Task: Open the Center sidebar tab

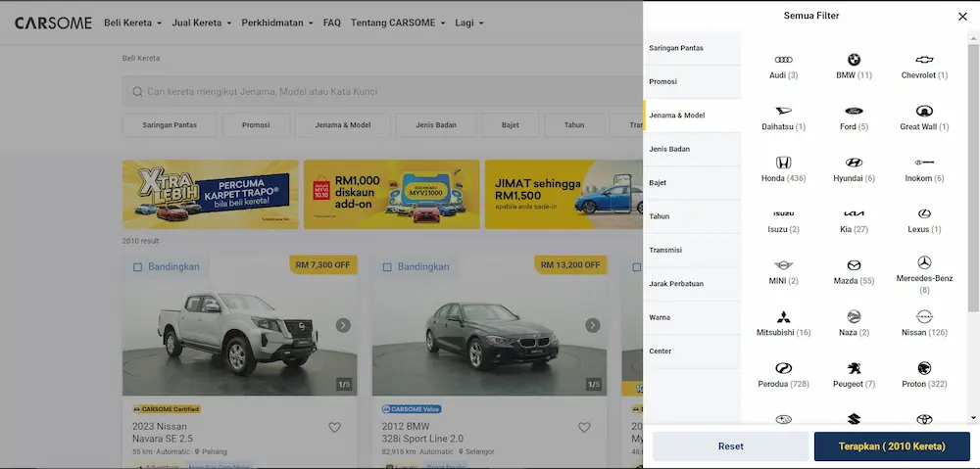Action: click(692, 352)
